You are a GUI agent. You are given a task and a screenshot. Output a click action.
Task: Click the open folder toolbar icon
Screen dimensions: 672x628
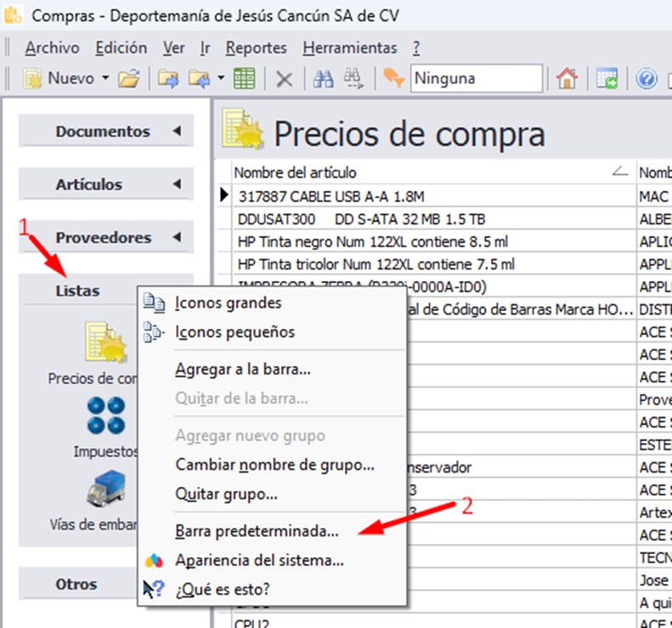[x=129, y=78]
